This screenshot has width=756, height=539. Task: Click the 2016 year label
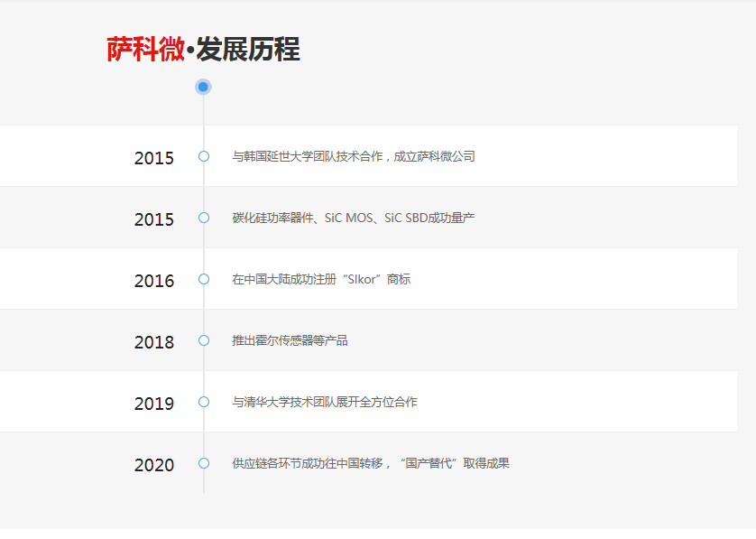point(153,280)
